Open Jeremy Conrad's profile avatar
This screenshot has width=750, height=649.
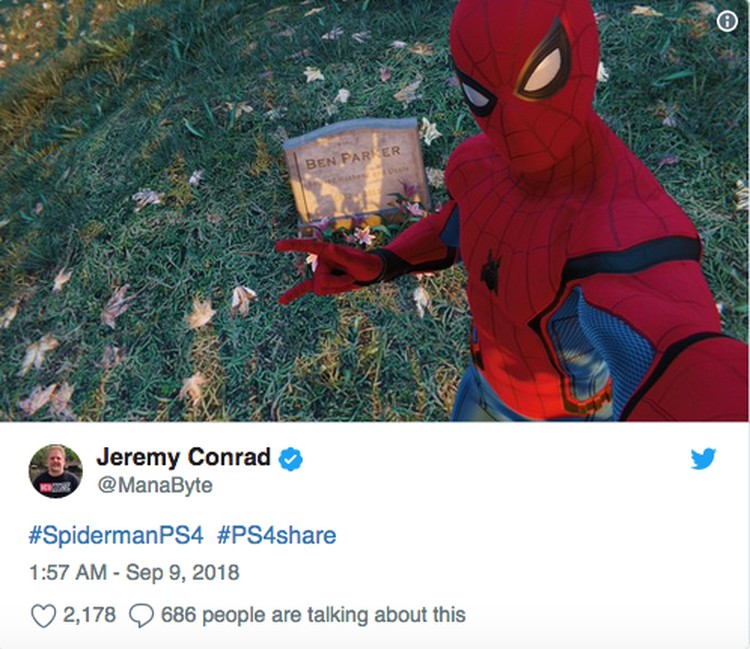click(x=55, y=471)
